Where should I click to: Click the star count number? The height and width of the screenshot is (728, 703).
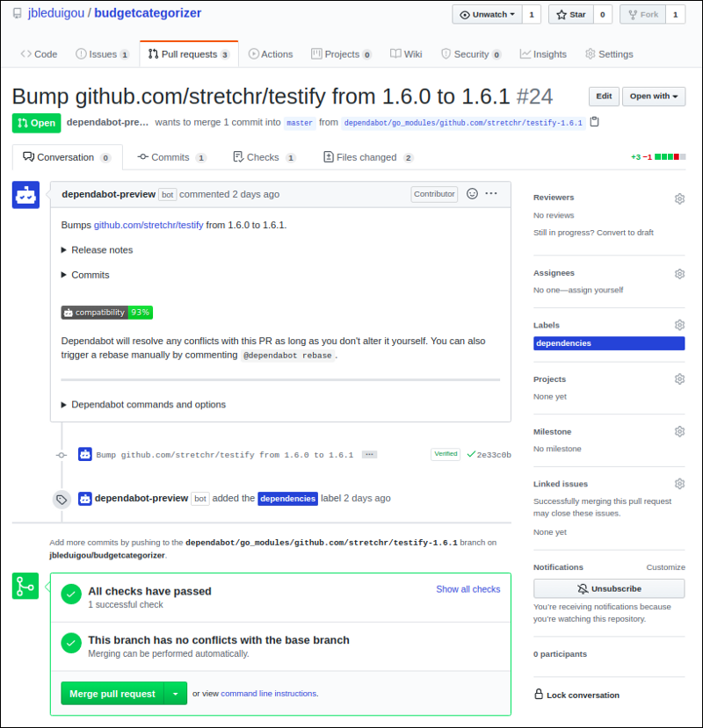coord(603,15)
